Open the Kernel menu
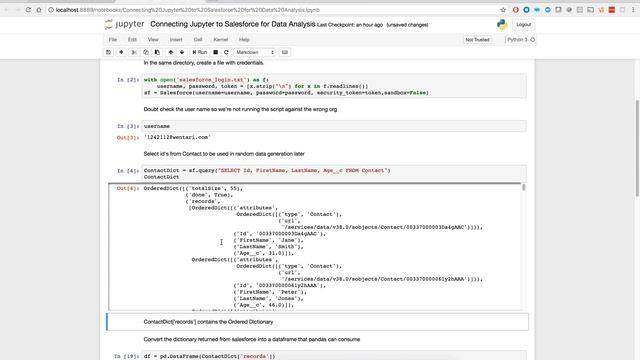This screenshot has height=360, width=640. tap(221, 40)
